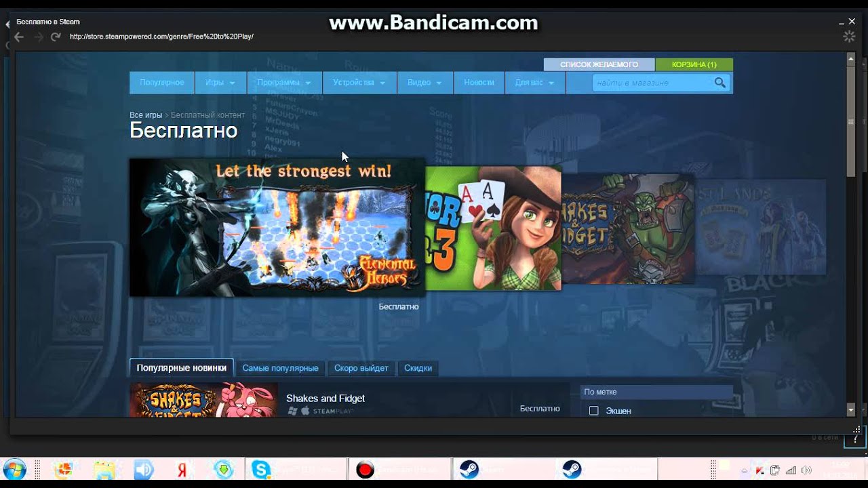Image resolution: width=868 pixels, height=488 pixels.
Task: Click the loading spinner icon top right
Action: [849, 37]
